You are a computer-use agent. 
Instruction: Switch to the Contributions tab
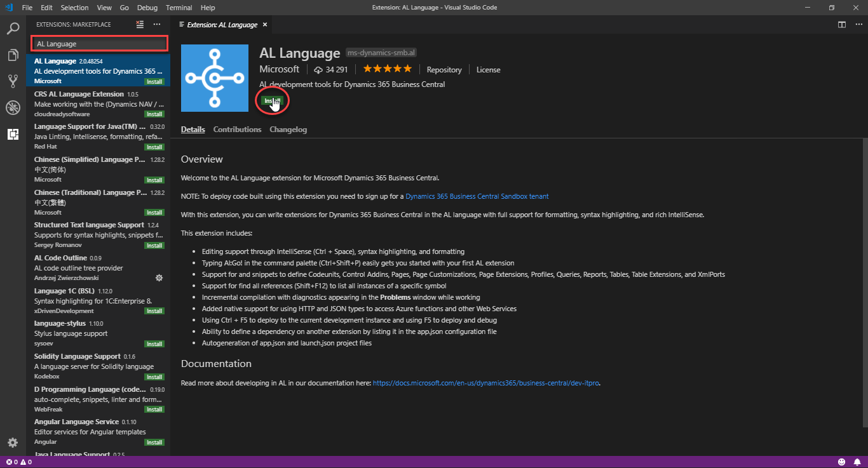click(x=237, y=129)
